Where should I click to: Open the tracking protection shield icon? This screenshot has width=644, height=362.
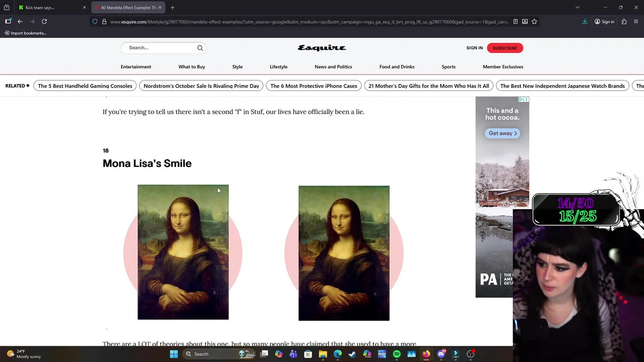pyautogui.click(x=95, y=22)
